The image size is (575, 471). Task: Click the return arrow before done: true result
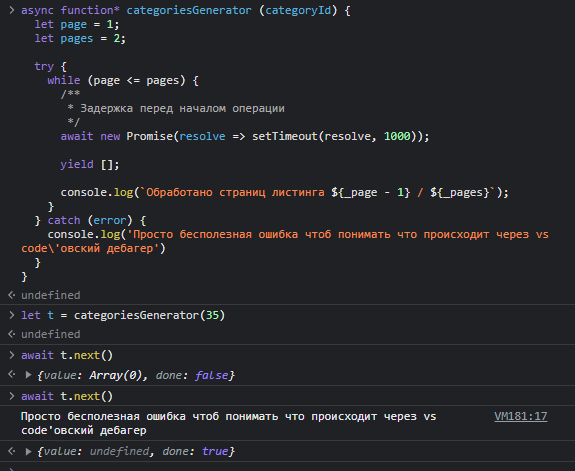point(11,451)
